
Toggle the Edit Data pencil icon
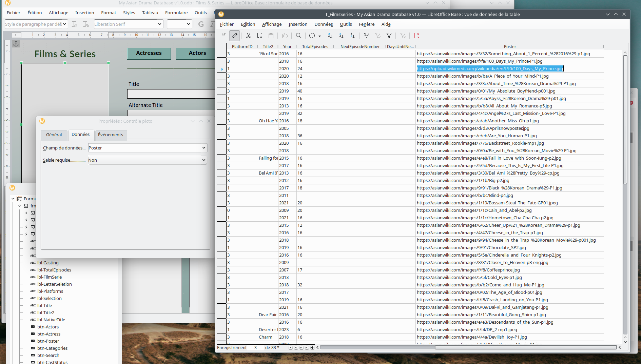click(x=234, y=36)
